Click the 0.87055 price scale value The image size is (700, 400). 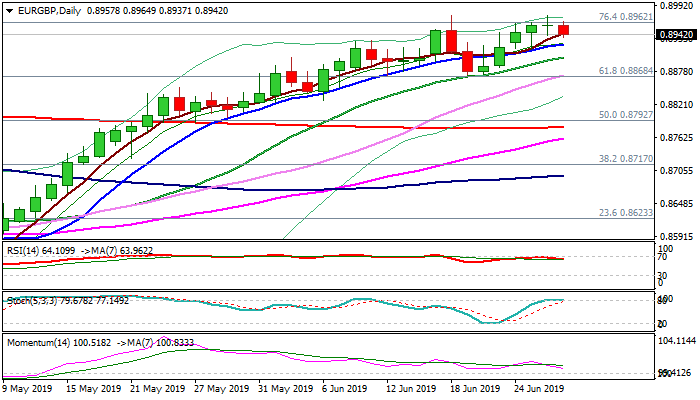coord(676,171)
